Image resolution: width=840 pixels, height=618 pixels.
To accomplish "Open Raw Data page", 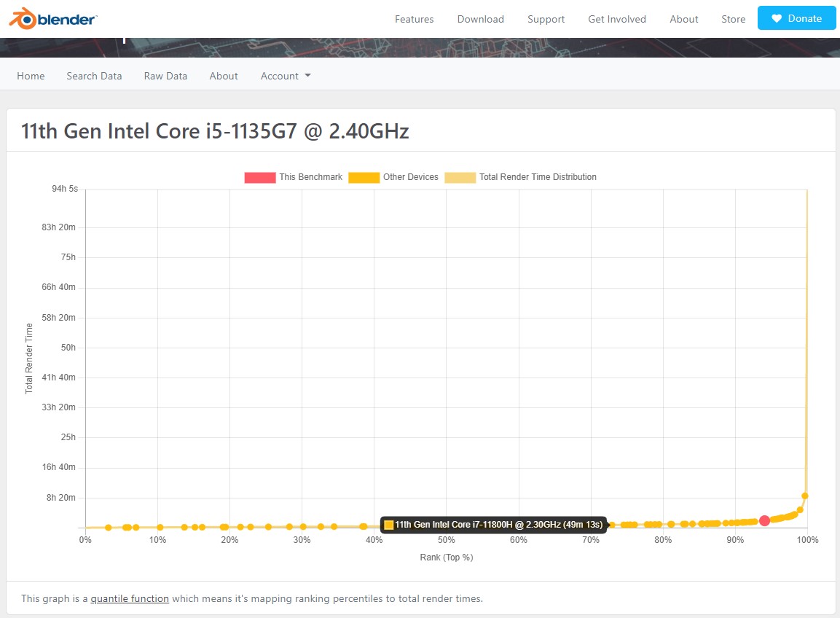I will (165, 76).
